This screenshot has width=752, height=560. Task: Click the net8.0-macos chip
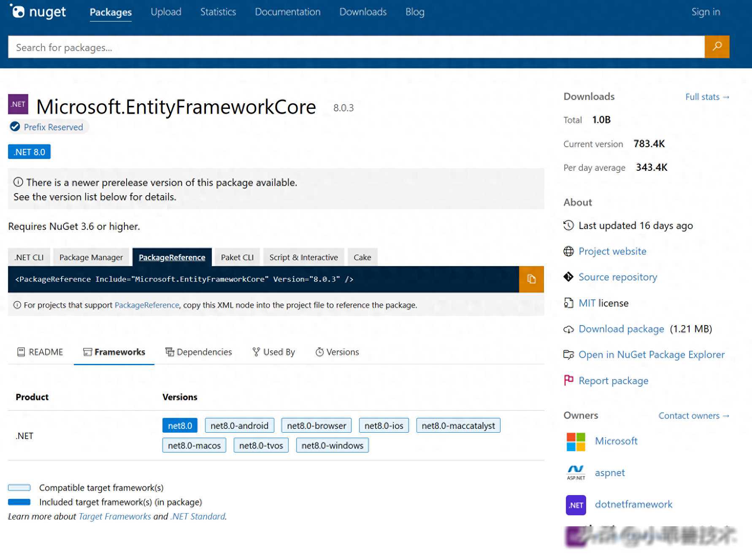pos(194,445)
